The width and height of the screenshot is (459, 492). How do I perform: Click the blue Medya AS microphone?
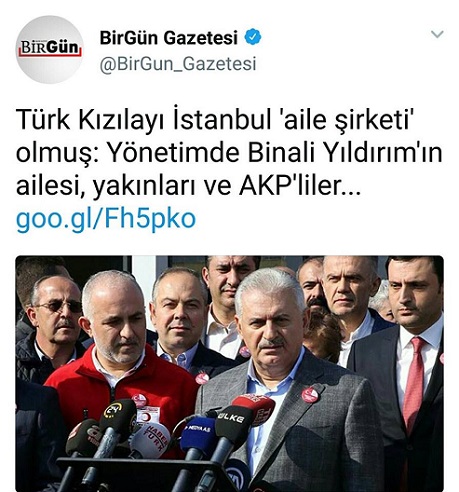coord(197,434)
